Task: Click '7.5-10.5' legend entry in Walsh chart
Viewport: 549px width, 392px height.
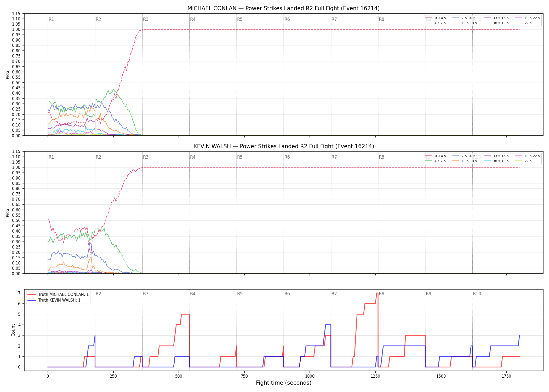Action: 464,156
